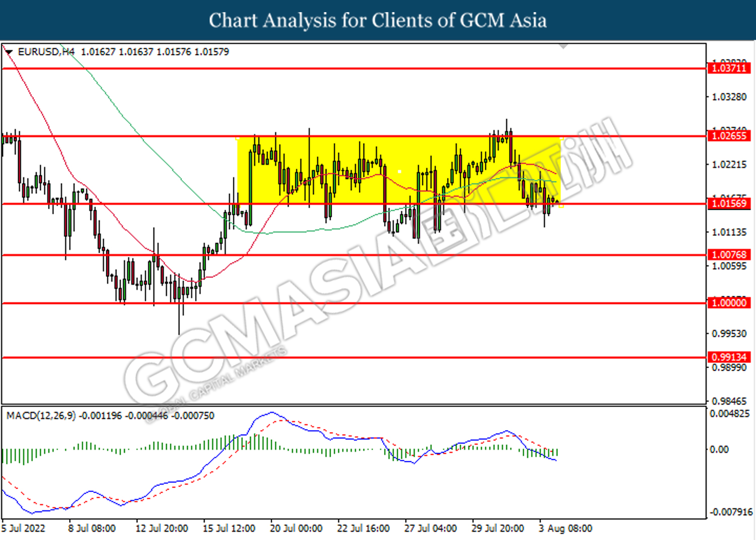Click the 1.00000 red price label
This screenshot has width=756, height=540.
coord(729,303)
